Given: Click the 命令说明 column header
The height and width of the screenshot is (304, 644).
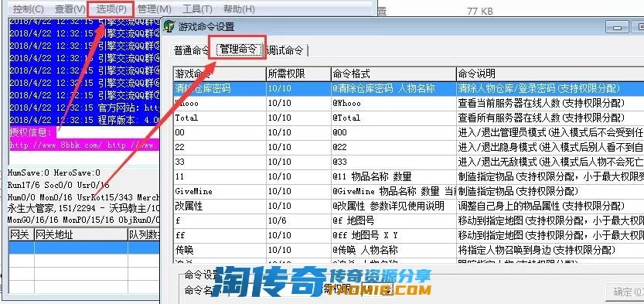Looking at the screenshot, I should [x=550, y=74].
